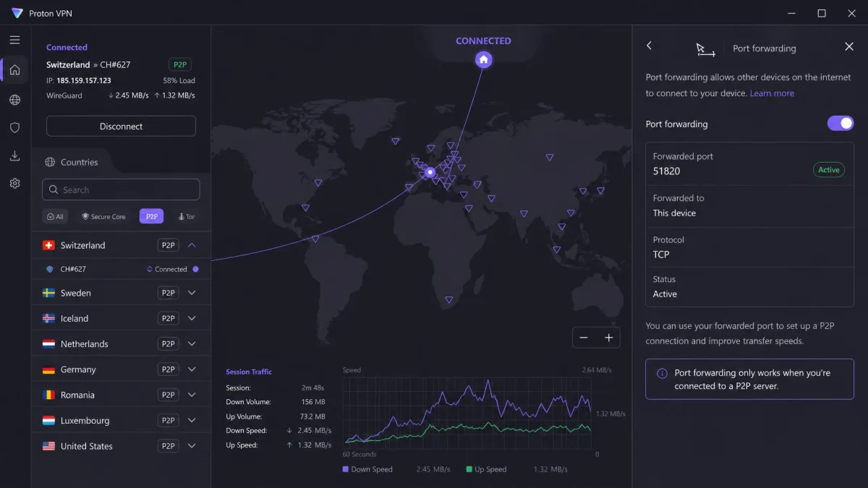Click the Disconnect button
The height and width of the screenshot is (488, 868).
pos(122,126)
